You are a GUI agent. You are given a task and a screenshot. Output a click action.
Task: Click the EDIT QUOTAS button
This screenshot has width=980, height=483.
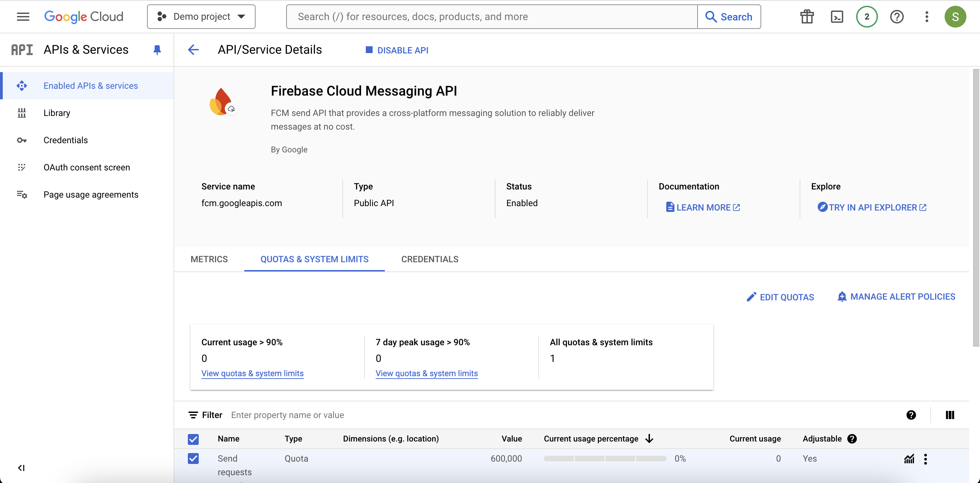pos(780,297)
